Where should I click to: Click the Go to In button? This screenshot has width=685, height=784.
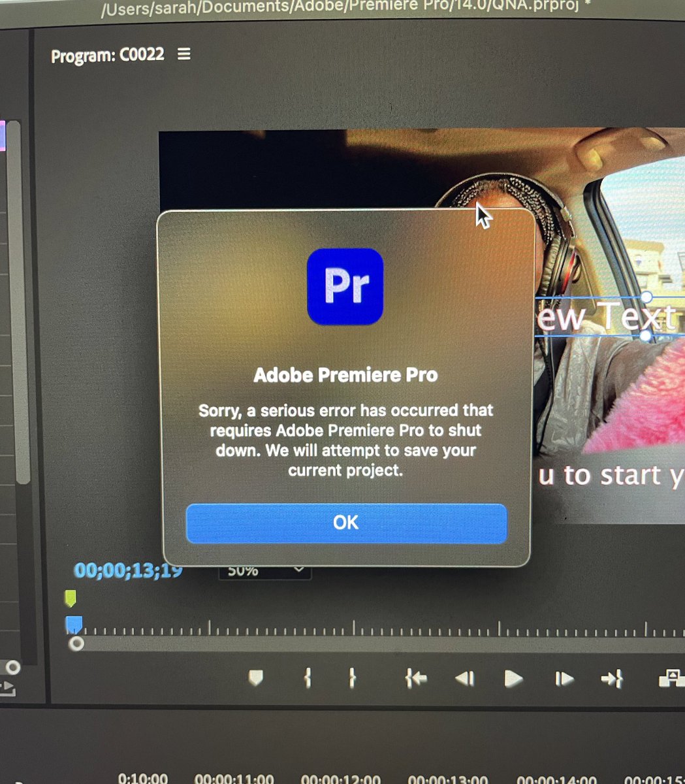[415, 679]
